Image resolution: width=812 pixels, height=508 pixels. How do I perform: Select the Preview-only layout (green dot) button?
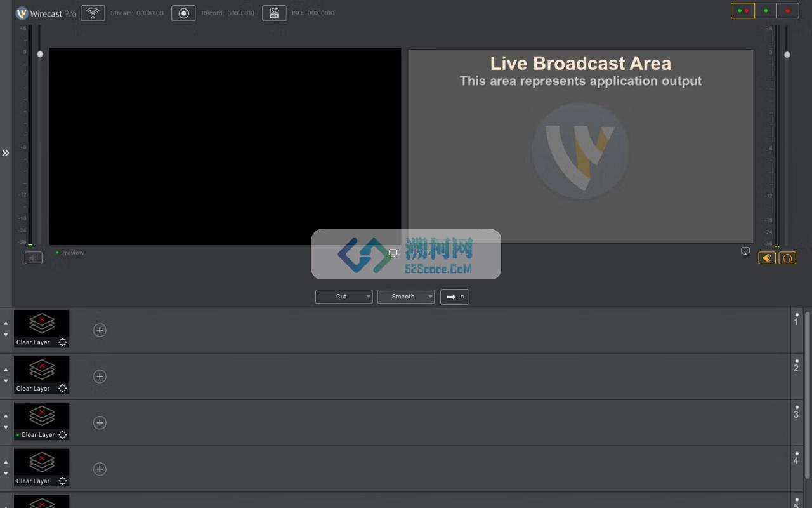[766, 11]
